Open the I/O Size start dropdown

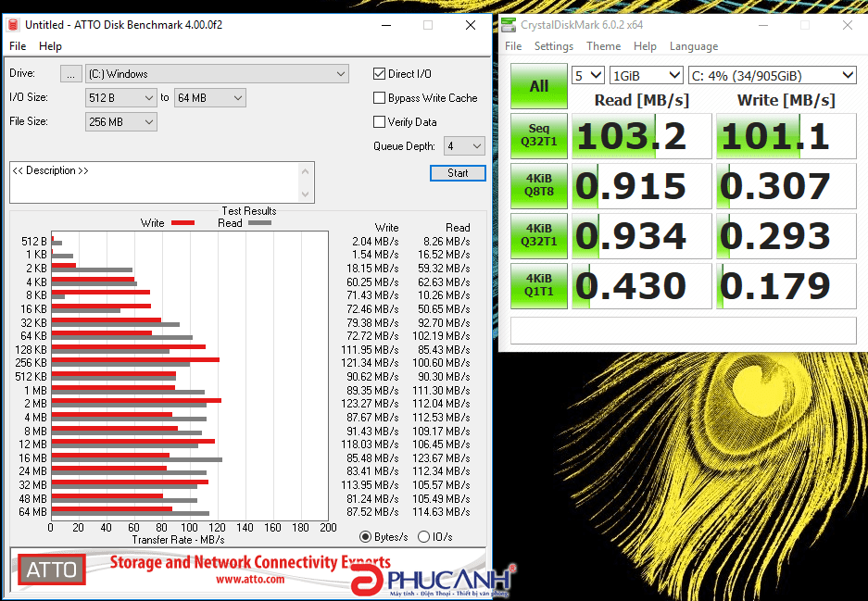click(120, 98)
